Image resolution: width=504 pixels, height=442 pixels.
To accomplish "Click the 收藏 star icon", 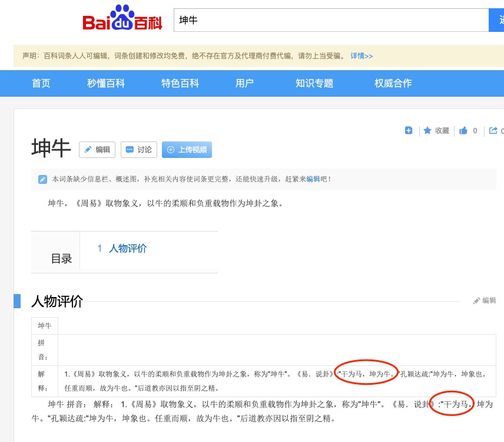I will [427, 131].
